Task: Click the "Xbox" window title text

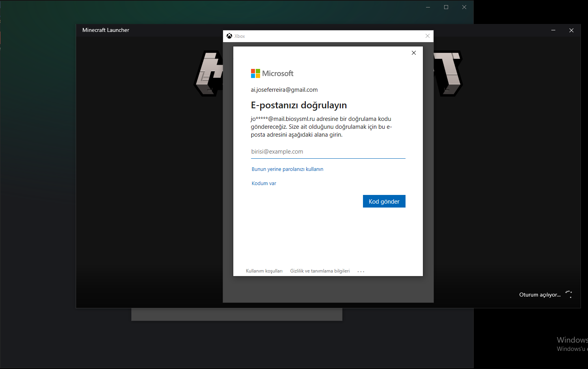Action: coord(240,36)
